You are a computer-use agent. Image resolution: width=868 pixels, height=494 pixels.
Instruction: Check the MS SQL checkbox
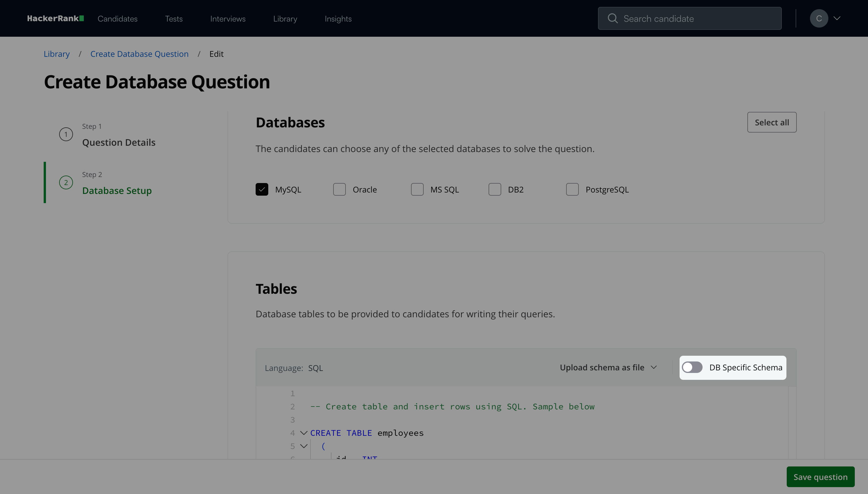click(417, 189)
